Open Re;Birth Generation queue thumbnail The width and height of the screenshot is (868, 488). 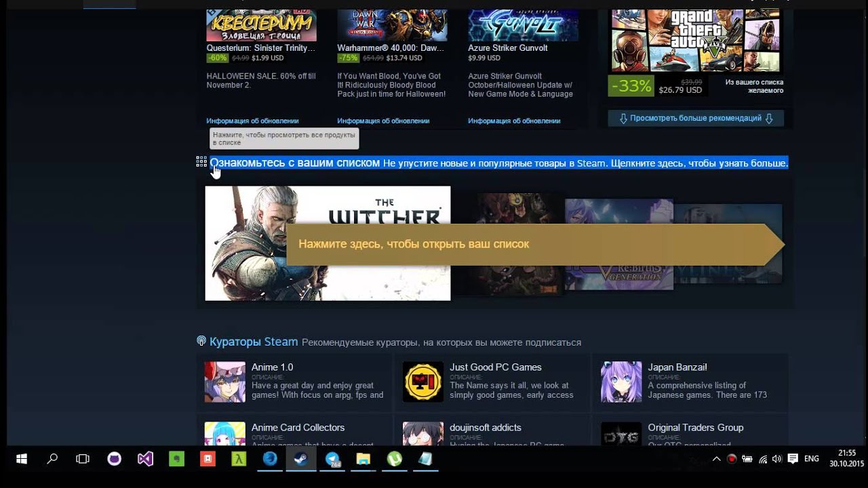(x=619, y=244)
